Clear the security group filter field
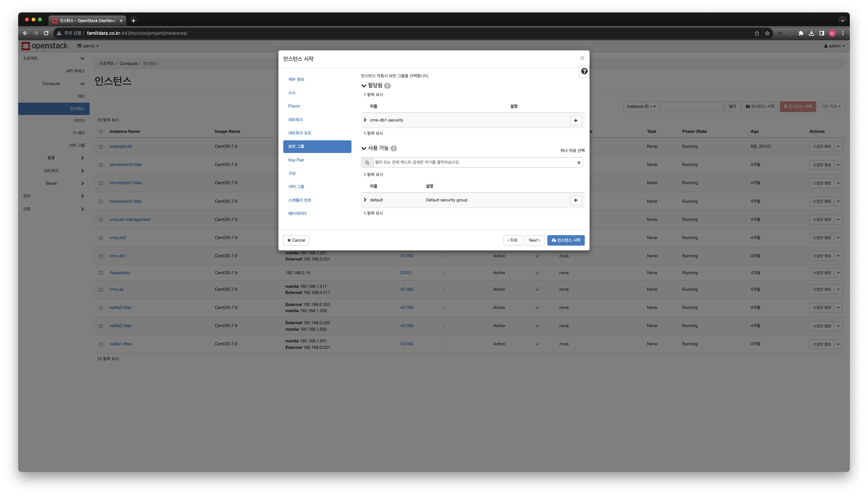 click(579, 162)
